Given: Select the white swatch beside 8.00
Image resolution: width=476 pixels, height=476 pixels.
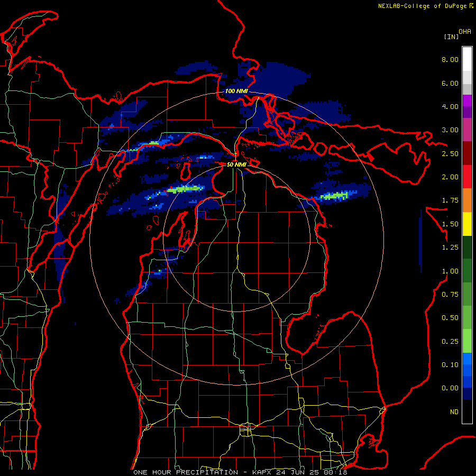Looking at the screenshot, I should 467,59.
